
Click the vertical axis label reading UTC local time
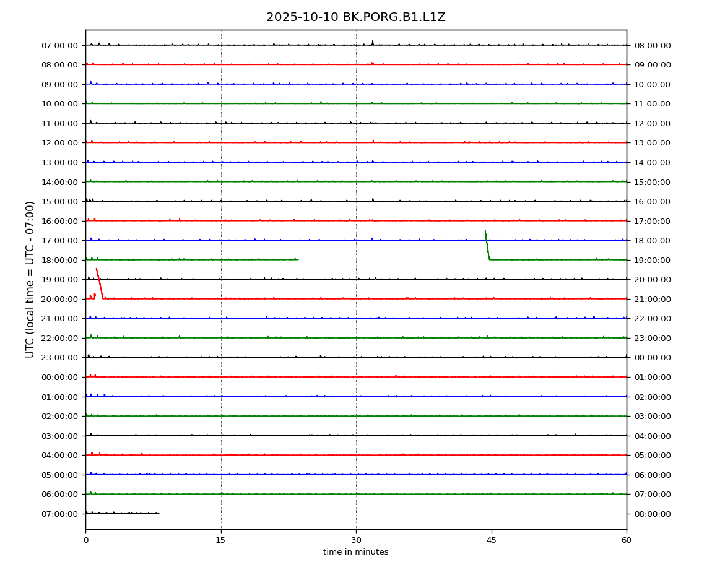pyautogui.click(x=30, y=279)
